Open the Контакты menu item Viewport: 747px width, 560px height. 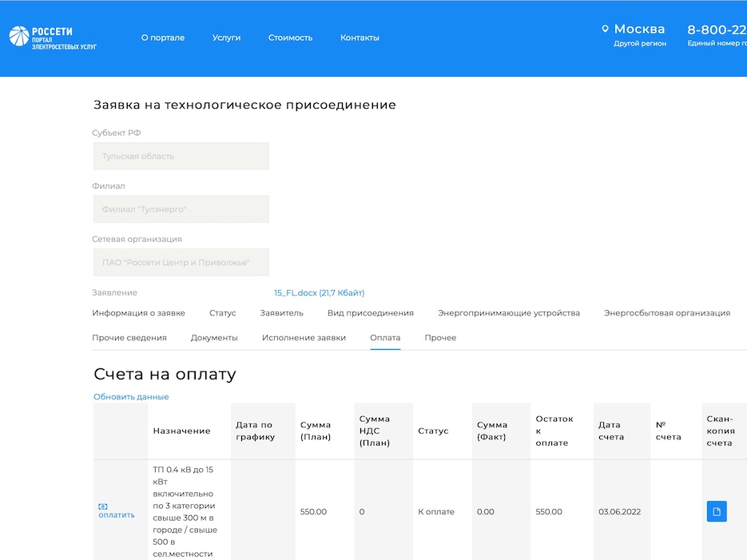[360, 38]
